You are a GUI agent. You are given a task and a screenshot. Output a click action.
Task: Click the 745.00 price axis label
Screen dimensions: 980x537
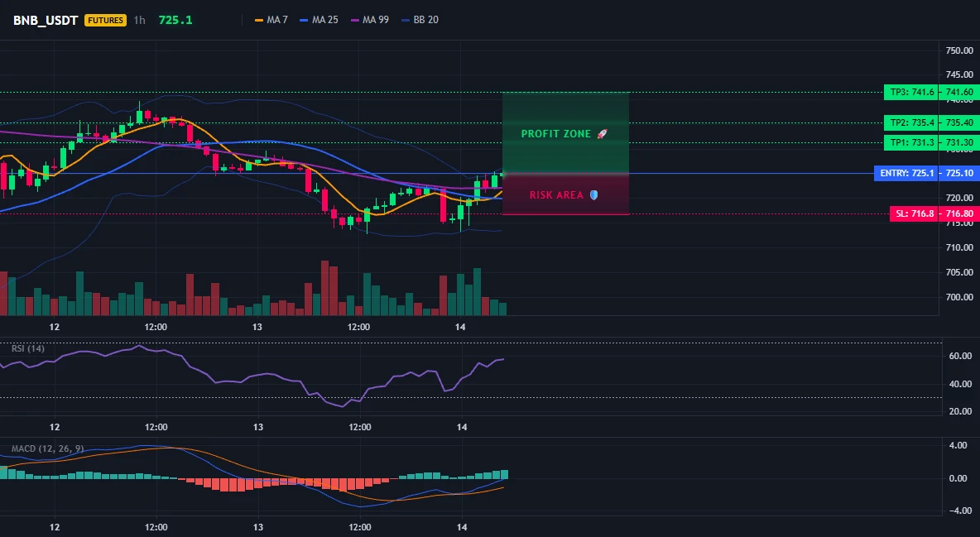tap(959, 75)
